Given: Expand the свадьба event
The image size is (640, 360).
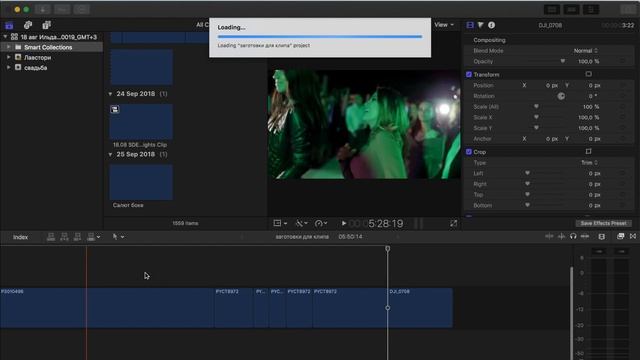Looking at the screenshot, I should (x=9, y=68).
